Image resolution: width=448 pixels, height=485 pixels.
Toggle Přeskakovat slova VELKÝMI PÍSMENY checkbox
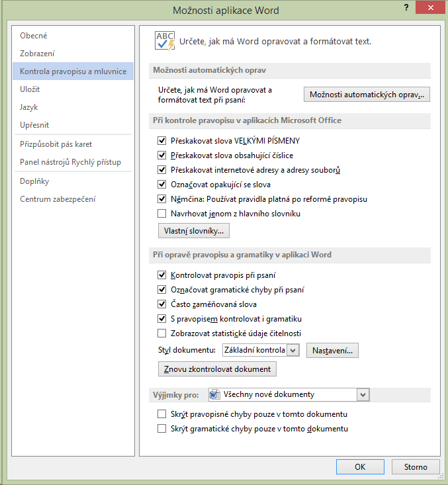pos(162,141)
